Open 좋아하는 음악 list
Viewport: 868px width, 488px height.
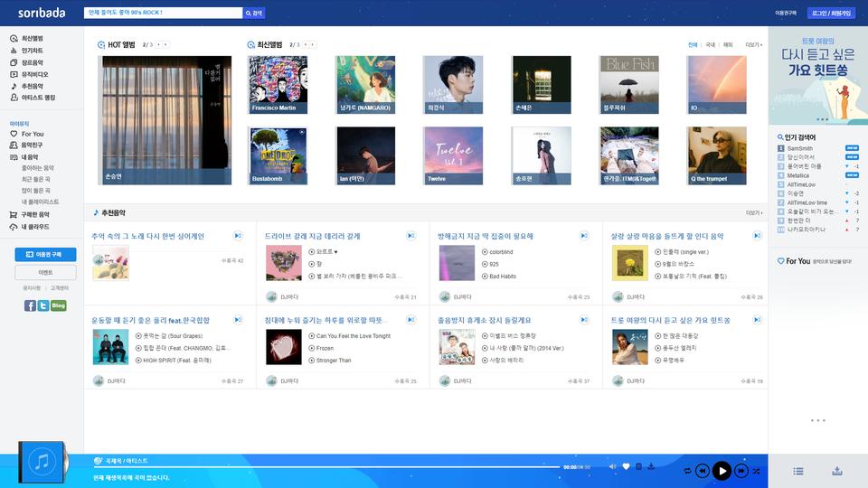point(38,168)
